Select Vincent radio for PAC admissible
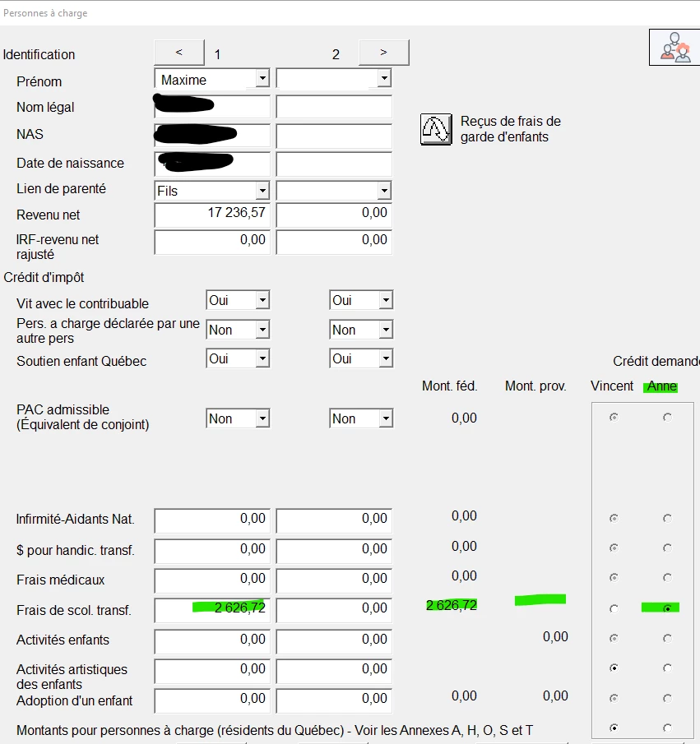The width and height of the screenshot is (700, 744). [614, 417]
